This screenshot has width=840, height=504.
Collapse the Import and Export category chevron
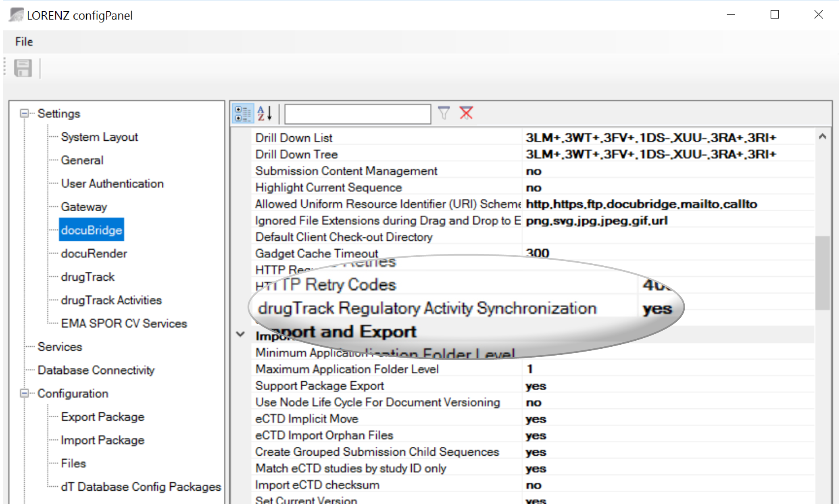pos(240,334)
